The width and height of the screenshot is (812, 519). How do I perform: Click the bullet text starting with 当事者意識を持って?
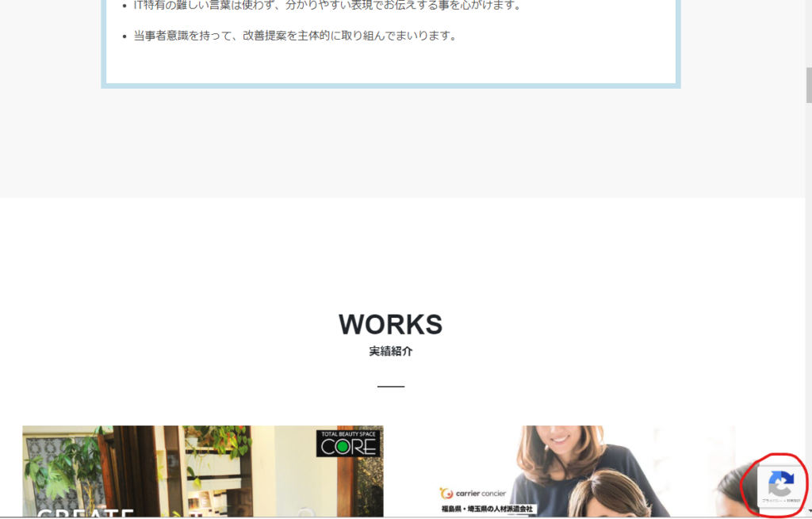(295, 36)
